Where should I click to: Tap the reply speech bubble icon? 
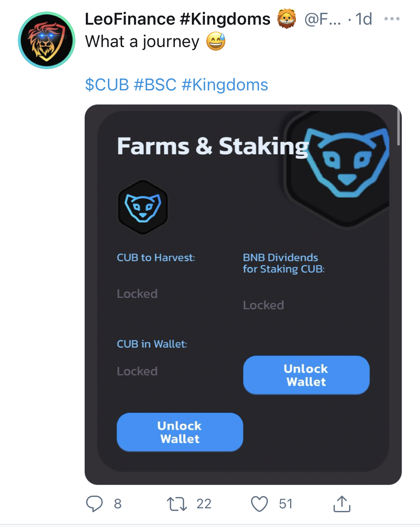point(94,503)
